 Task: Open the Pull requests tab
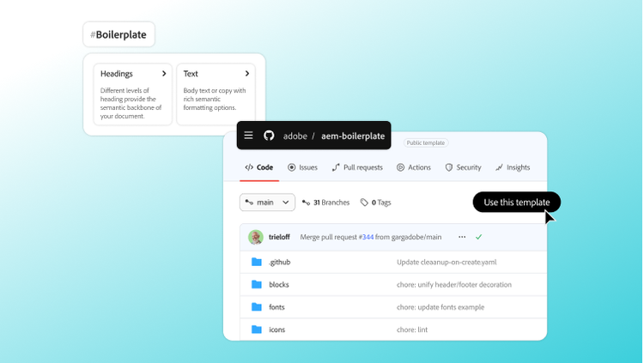pyautogui.click(x=357, y=167)
